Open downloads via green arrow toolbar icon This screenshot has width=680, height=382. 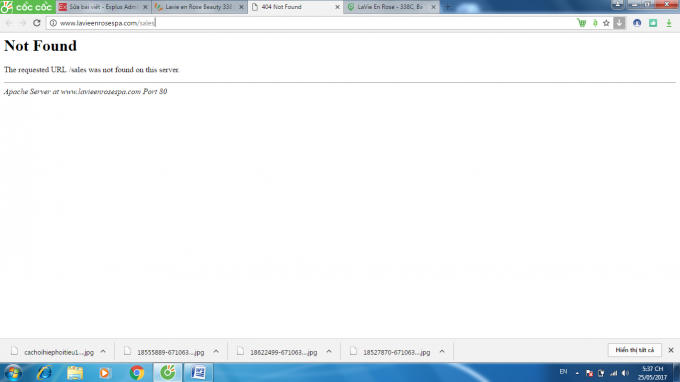pos(669,23)
